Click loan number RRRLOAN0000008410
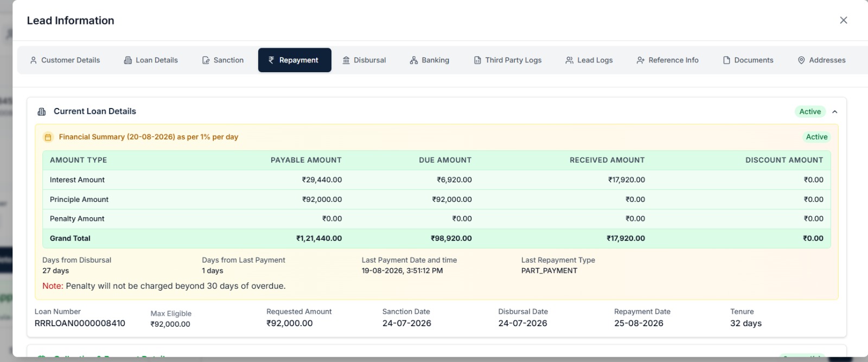Image resolution: width=868 pixels, height=362 pixels. 80,323
